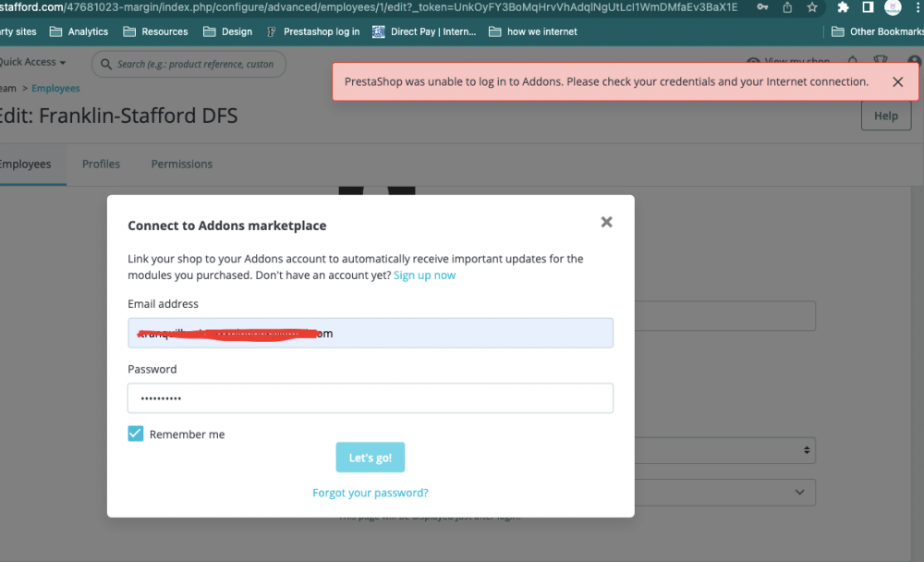Toggle the browser side panel icon
924x562 pixels.
point(868,7)
